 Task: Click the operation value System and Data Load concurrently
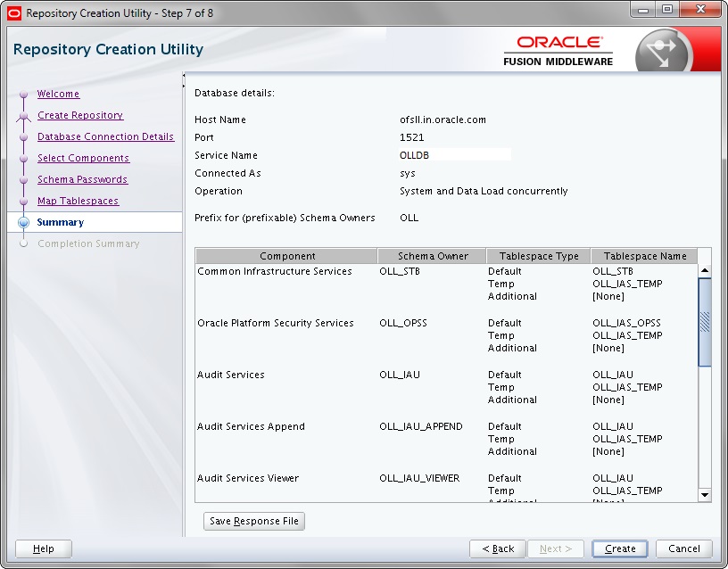tap(484, 191)
